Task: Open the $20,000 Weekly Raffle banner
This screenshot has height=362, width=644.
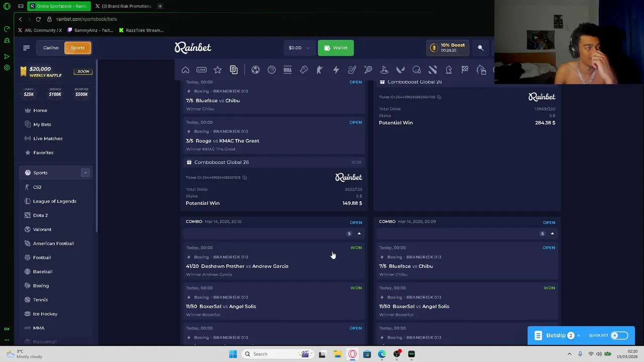Action: 55,71
